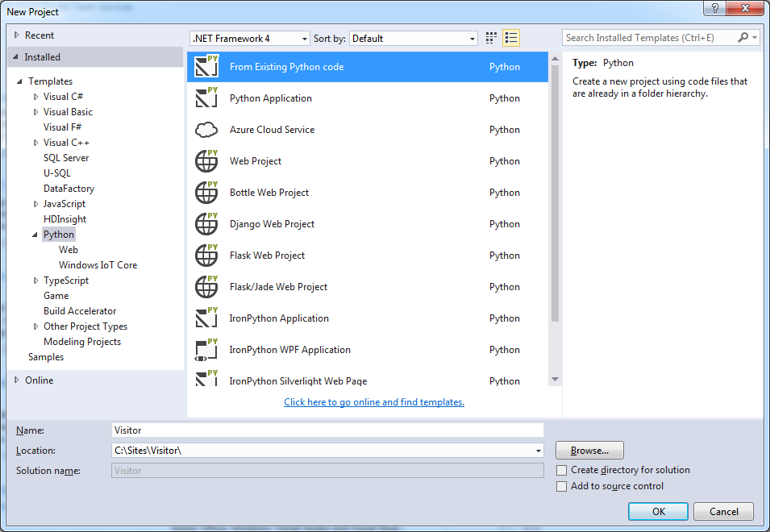The image size is (770, 532).
Task: Click the From Existing Python code icon
Action: coord(206,67)
